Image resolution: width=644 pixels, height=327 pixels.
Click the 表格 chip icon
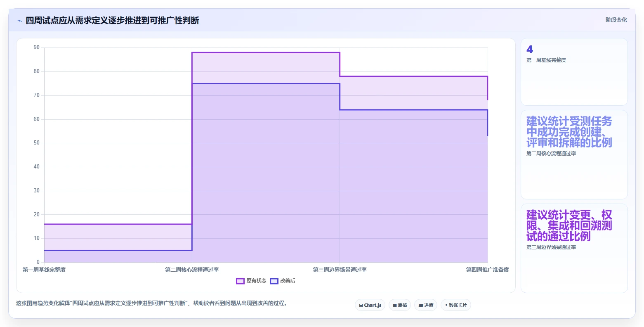(395, 306)
